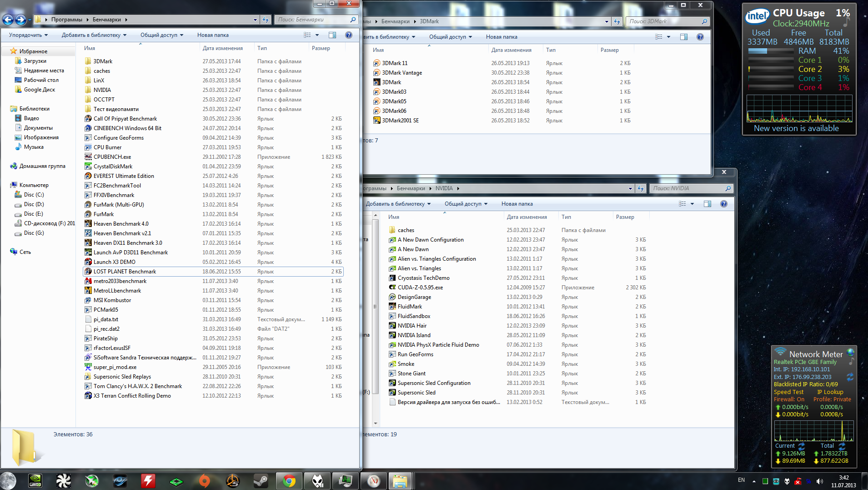Viewport: 868px width, 490px height.
Task: Open help in the 3DMark window
Action: (x=700, y=37)
